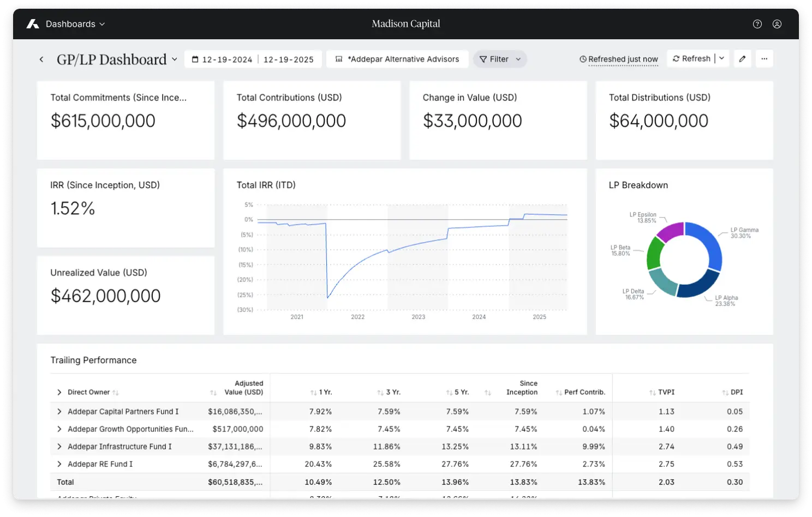Click the LP Beta green donut segment
Image resolution: width=812 pixels, height=517 pixels.
(x=655, y=253)
